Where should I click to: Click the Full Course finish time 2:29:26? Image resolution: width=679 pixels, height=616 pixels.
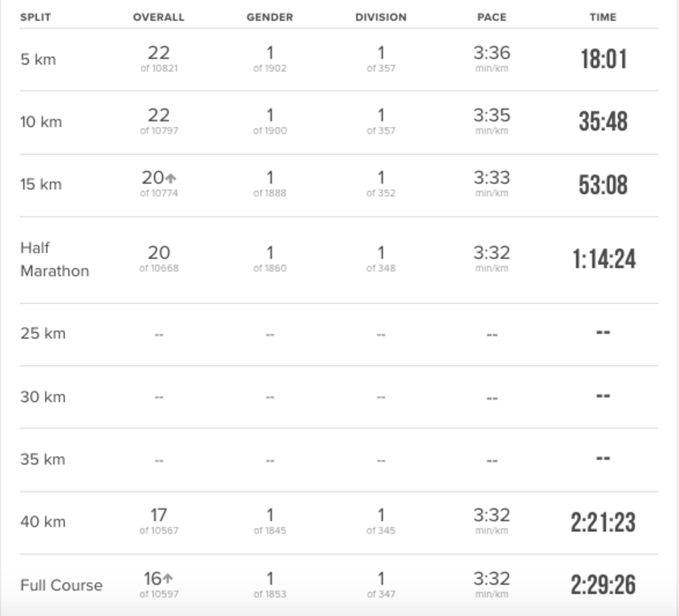click(603, 585)
